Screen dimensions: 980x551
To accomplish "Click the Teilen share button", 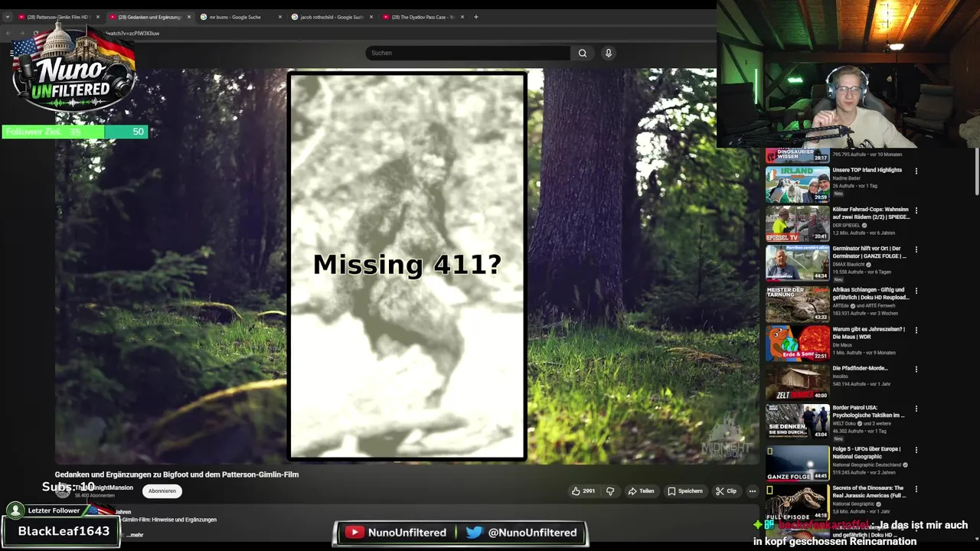I will click(x=641, y=491).
